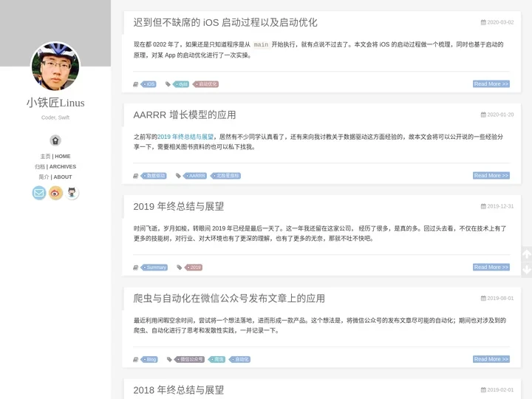Click the tag icon beside 微信公众号
Viewport: 532px width, 399px height.
[x=169, y=359]
